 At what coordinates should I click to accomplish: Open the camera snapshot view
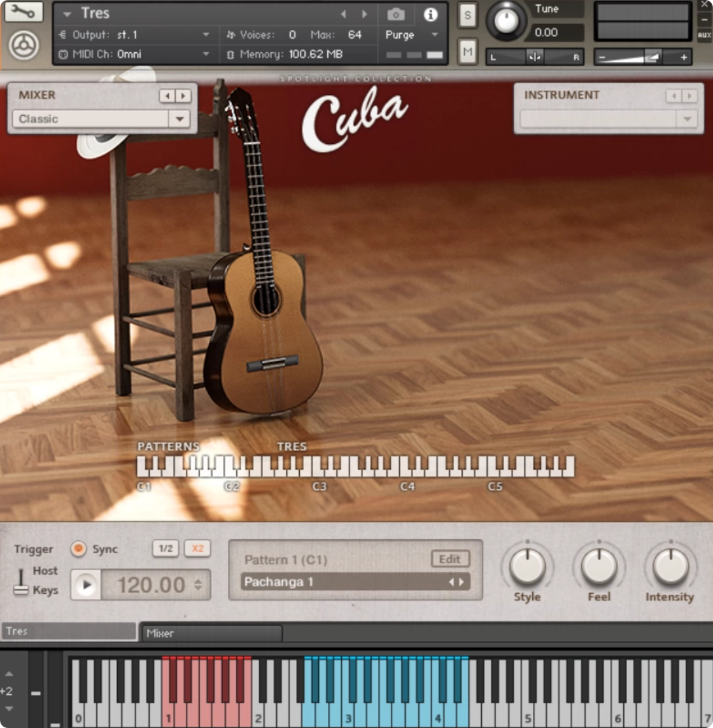coord(396,15)
